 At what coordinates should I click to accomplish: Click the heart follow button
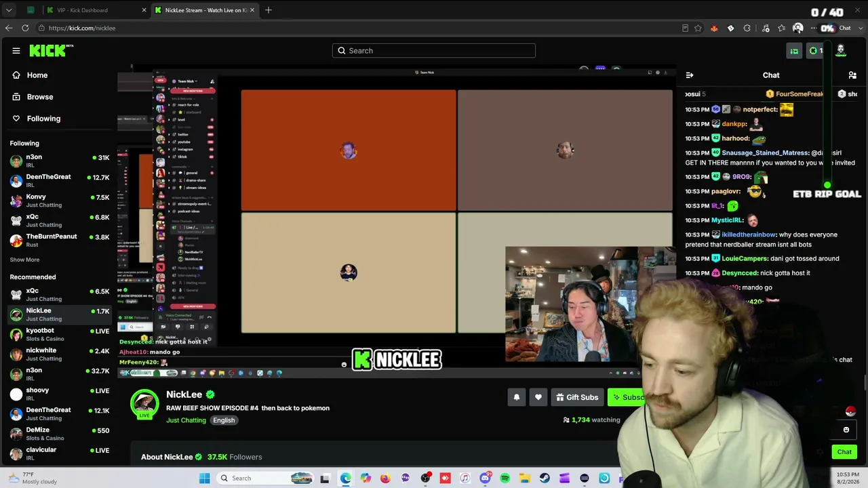(x=538, y=397)
